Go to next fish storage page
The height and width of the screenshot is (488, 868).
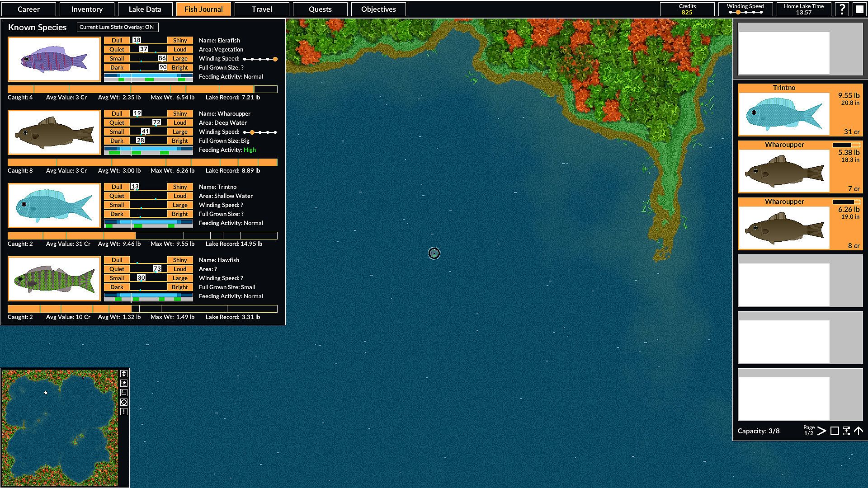coord(822,431)
